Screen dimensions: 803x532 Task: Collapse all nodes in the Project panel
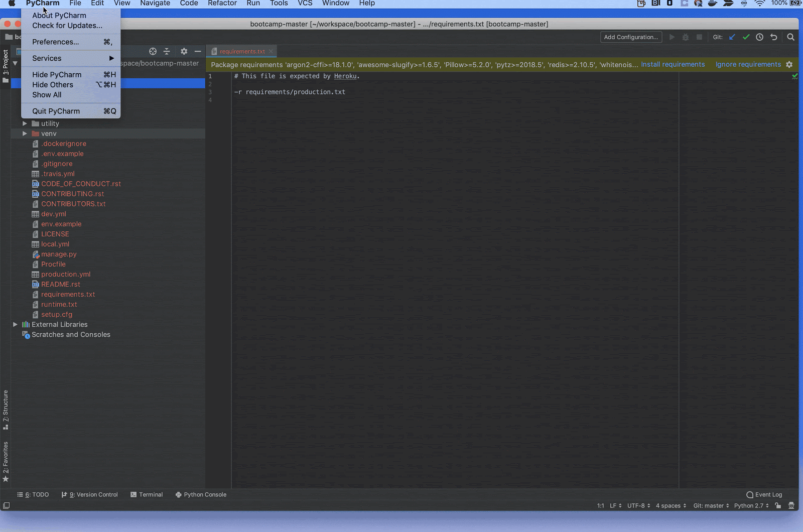click(x=167, y=51)
